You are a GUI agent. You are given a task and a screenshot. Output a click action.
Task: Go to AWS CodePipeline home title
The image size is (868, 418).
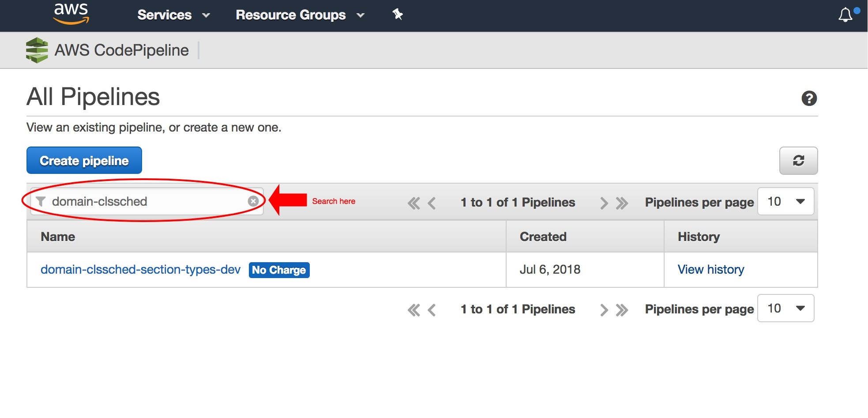coord(121,50)
